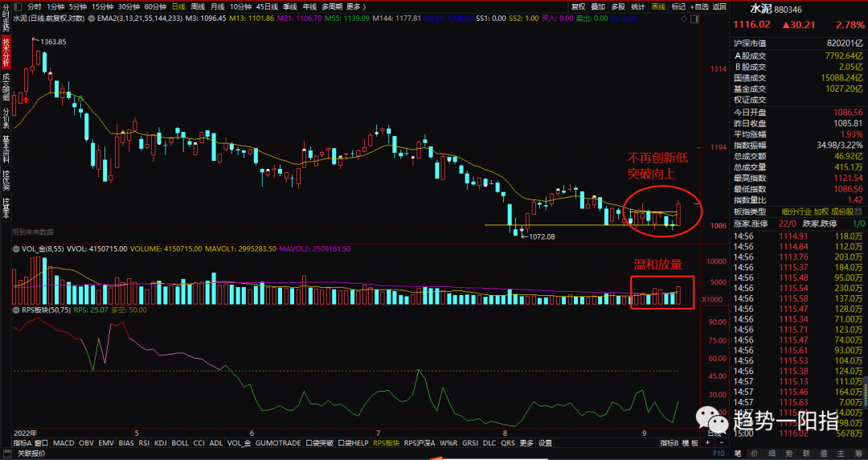Click 笔 tab at bottom right
The image size is (868, 460).
[737, 454]
